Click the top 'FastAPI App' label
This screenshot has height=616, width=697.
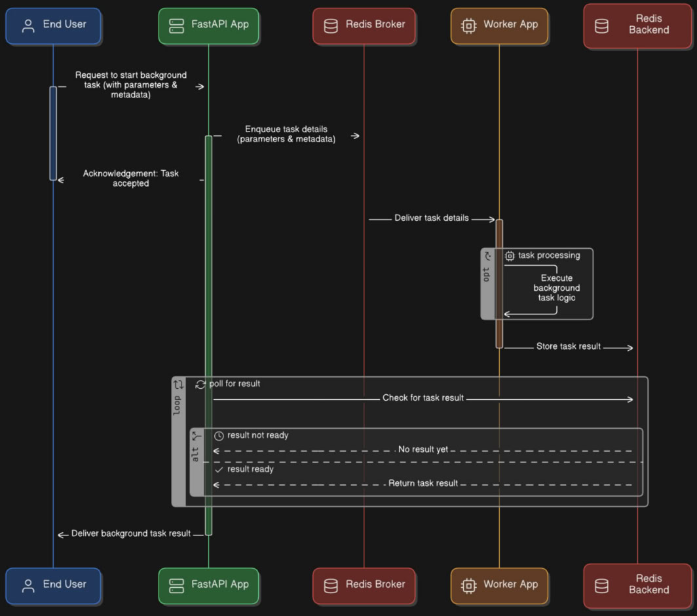tap(220, 24)
